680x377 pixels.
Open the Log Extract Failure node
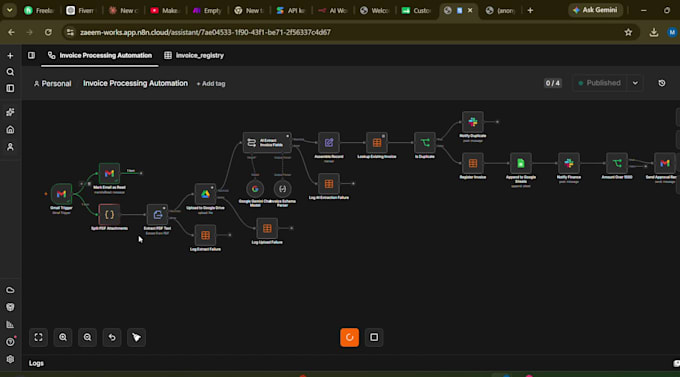point(205,235)
